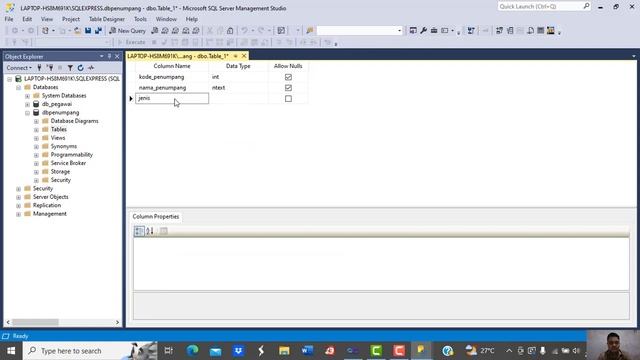Click the Disconnect icon in Object Explorer

(x=50, y=68)
